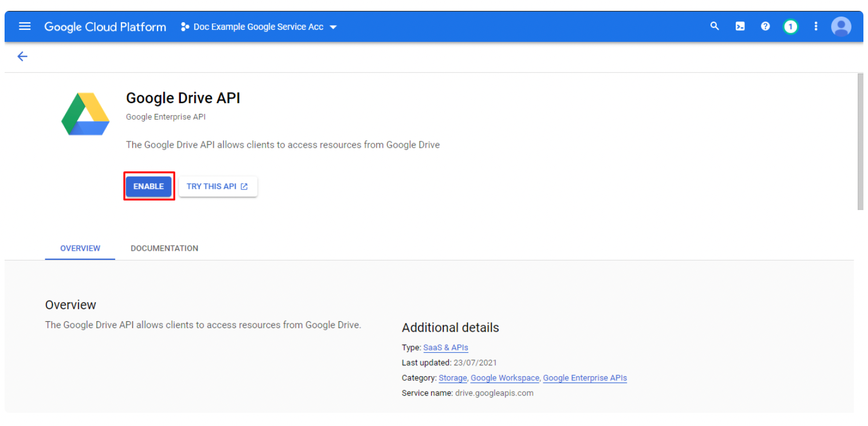Click the last updated date 23/07/2021
Viewport: 868px width, 426px height.
(x=475, y=362)
